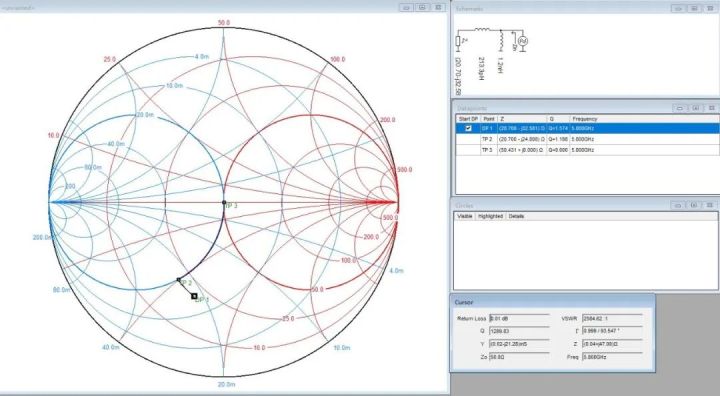Minimize the Datapoints panel
The width and height of the screenshot is (720, 396).
click(680, 108)
